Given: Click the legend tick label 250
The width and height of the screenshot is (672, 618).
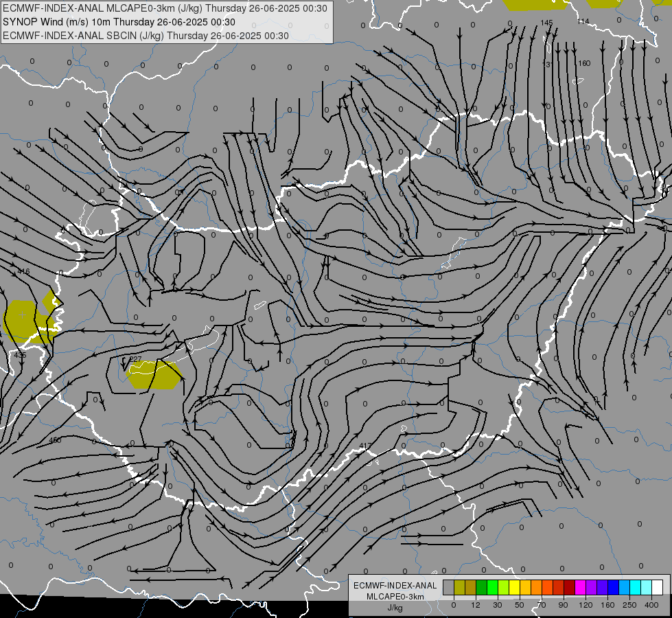Looking at the screenshot, I should (x=629, y=605).
